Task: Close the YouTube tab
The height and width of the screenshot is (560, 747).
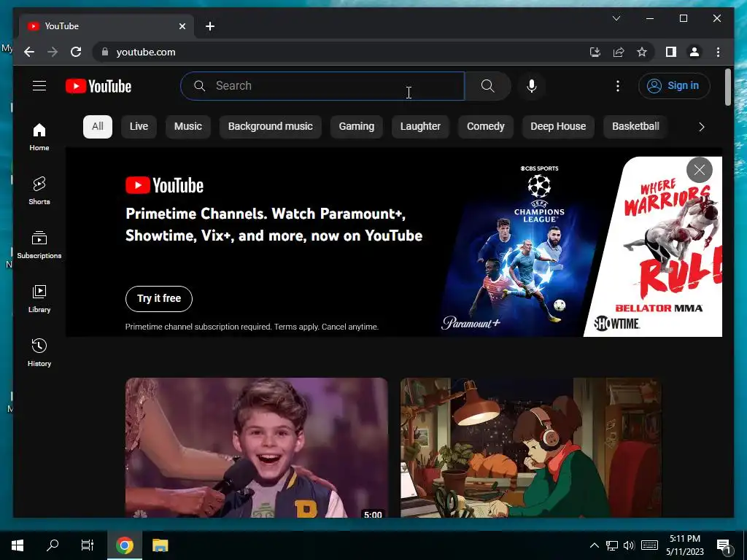Action: 182,26
